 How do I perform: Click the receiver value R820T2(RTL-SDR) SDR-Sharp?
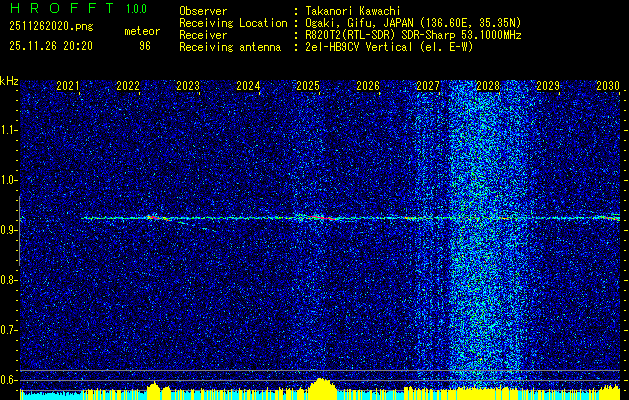(380, 35)
